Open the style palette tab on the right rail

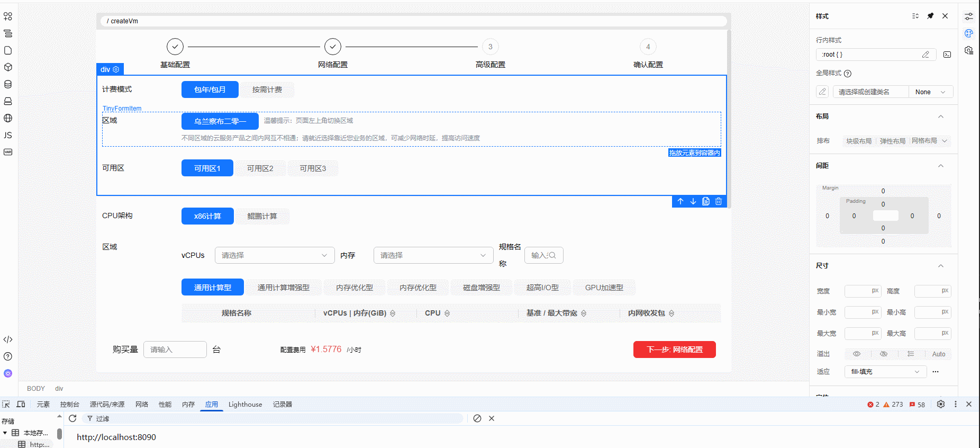[x=969, y=33]
